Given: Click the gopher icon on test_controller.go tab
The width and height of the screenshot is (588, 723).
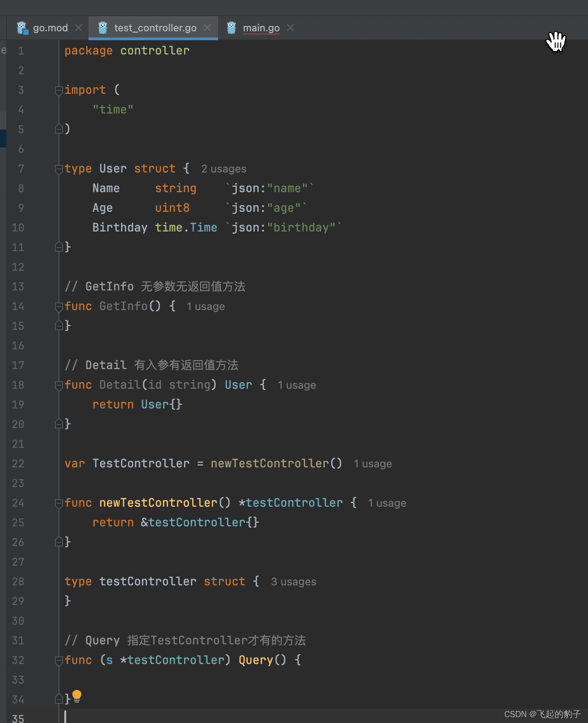Looking at the screenshot, I should pyautogui.click(x=103, y=28).
